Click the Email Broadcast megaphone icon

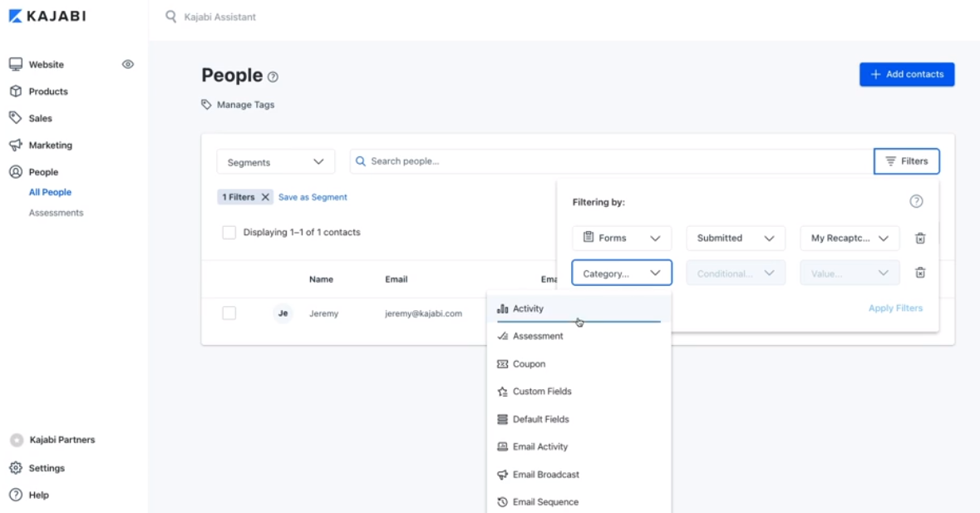tap(503, 475)
